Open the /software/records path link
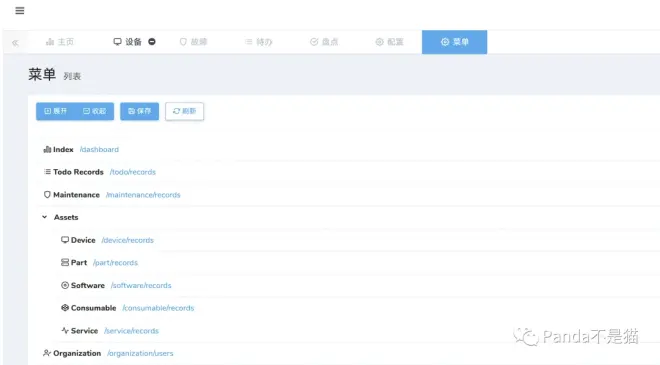Screen dimensions: 660x365 tap(141, 285)
